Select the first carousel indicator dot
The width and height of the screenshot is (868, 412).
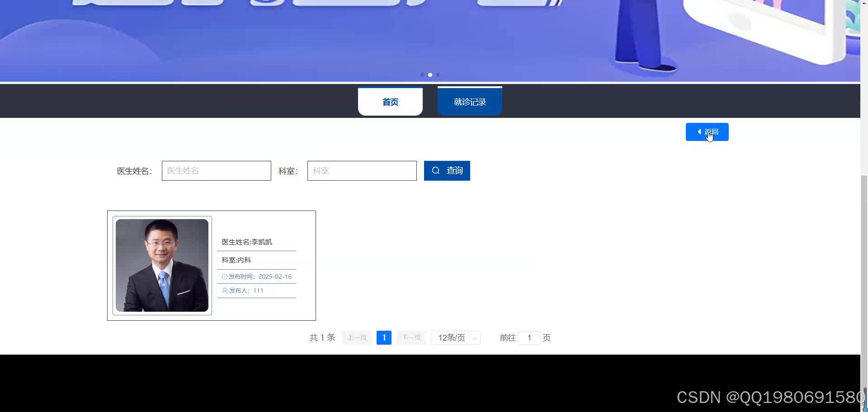pos(422,75)
